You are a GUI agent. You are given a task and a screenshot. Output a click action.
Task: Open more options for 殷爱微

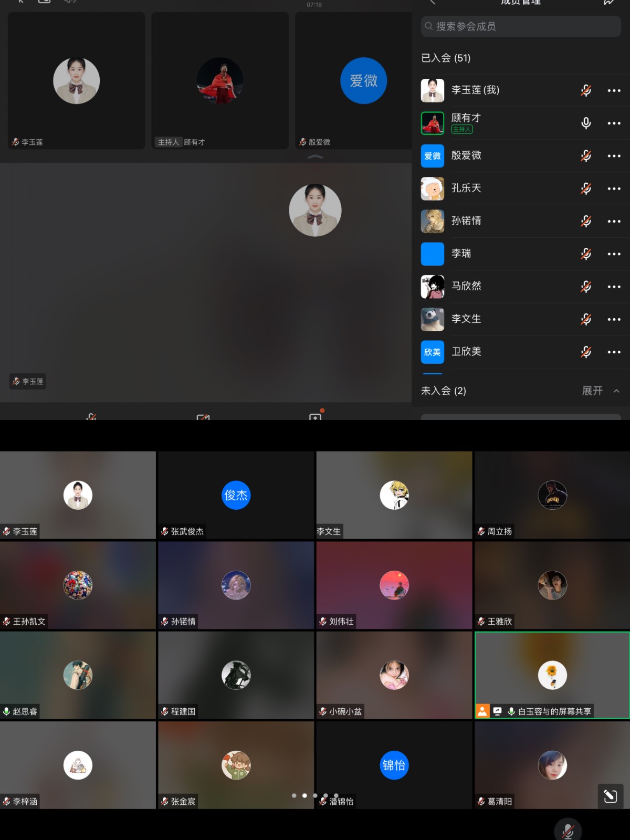tap(614, 156)
